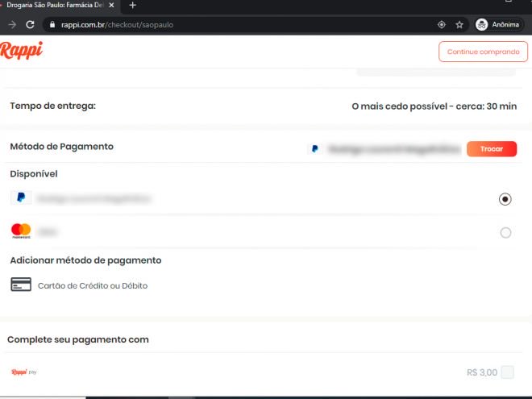Select the PayPal radio button
The image size is (532, 399).
(x=505, y=199)
